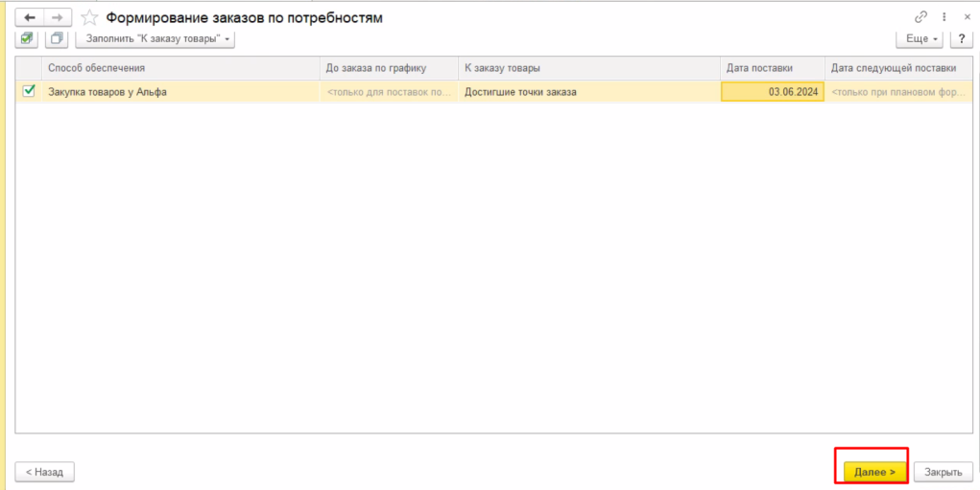This screenshot has width=980, height=490.
Task: Go back using the Назад button
Action: pyautogui.click(x=44, y=472)
